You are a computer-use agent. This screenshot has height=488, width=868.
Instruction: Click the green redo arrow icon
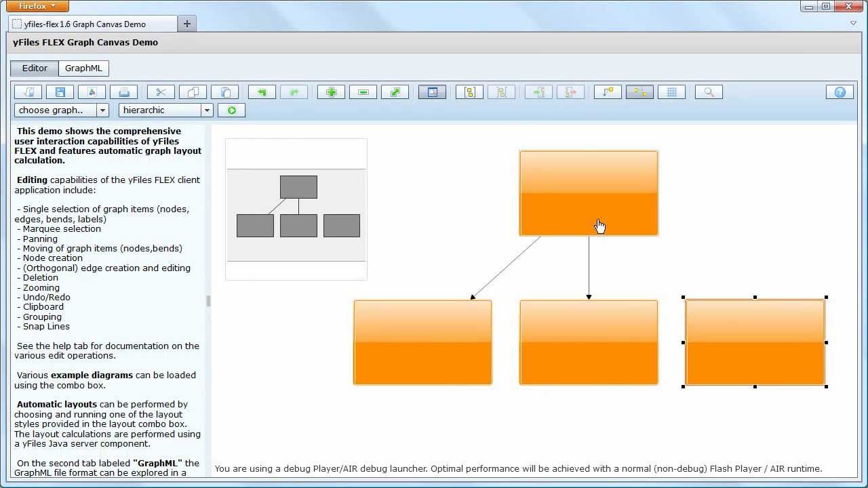(294, 92)
